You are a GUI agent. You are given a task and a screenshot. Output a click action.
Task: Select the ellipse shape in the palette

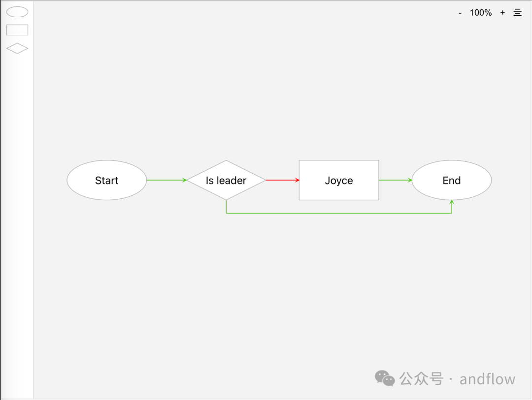click(x=17, y=12)
